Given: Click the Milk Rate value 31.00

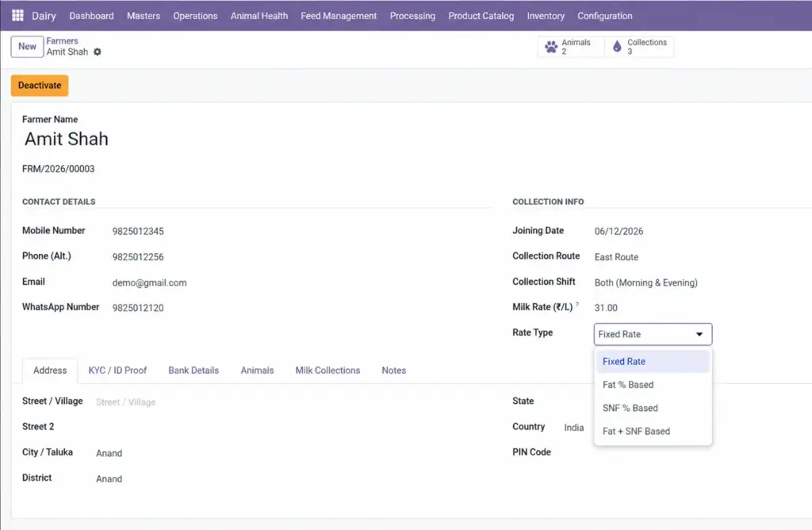Looking at the screenshot, I should pos(606,308).
